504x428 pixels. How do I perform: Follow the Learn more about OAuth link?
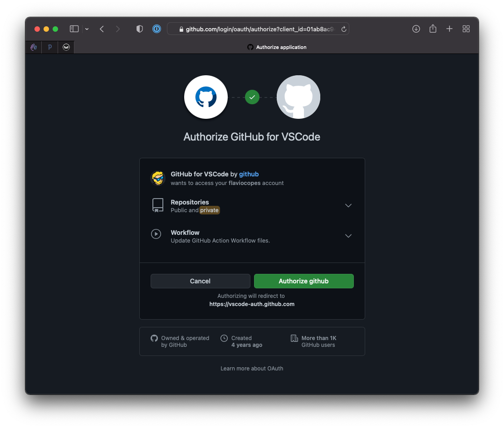coord(252,369)
